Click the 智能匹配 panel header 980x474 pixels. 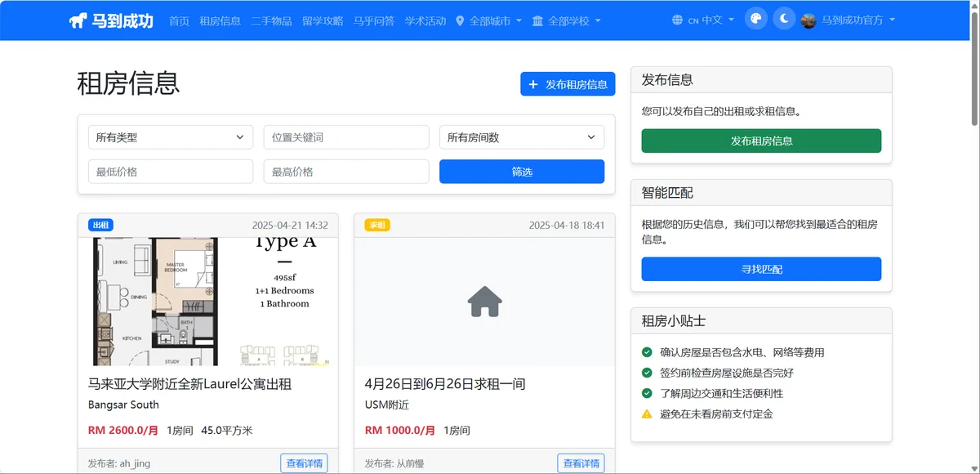(761, 193)
